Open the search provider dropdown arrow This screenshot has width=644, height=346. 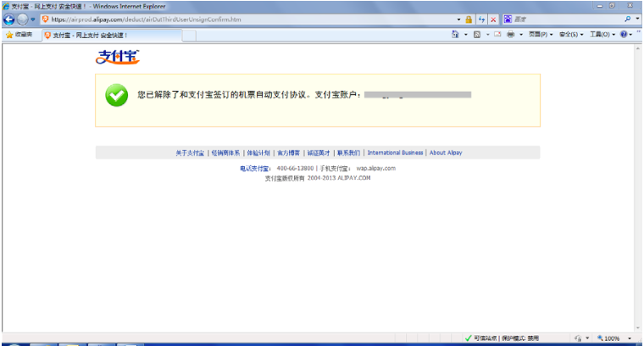(637, 19)
